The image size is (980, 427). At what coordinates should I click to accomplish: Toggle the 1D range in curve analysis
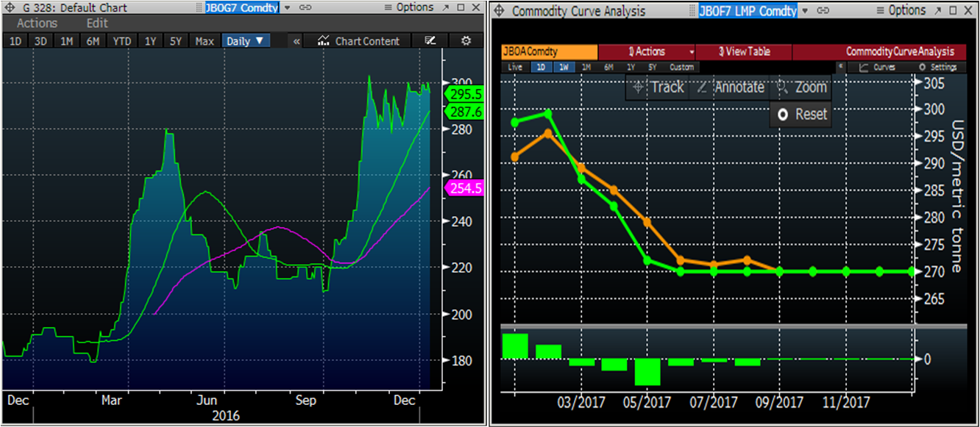pos(540,67)
